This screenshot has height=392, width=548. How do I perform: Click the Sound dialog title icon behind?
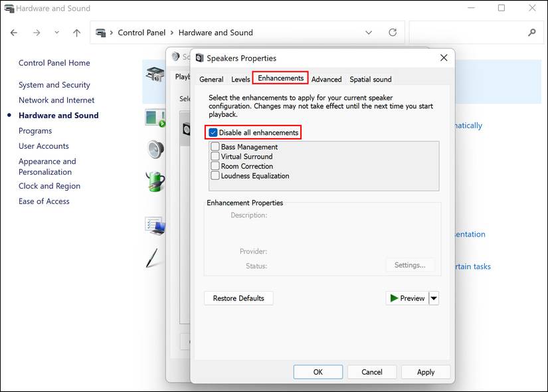pos(176,56)
